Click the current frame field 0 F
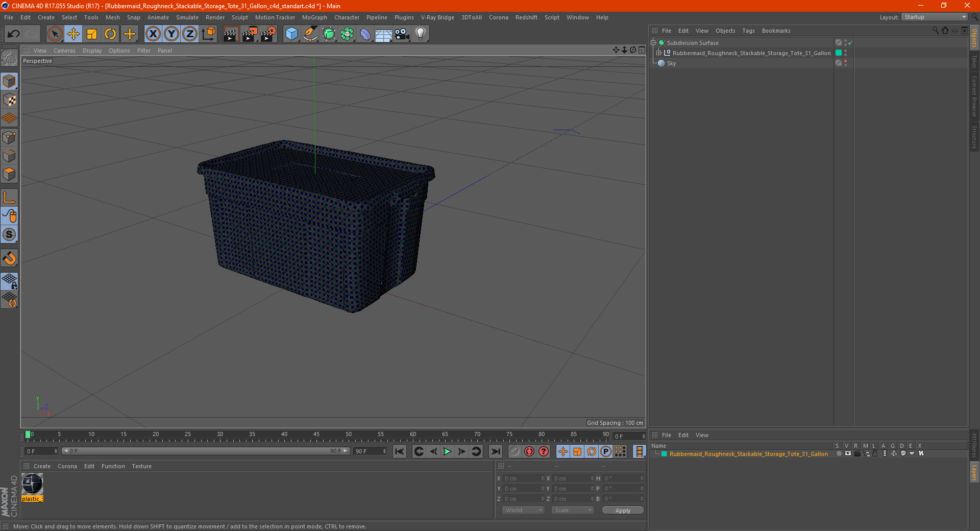Screen dimensions: 980x531 coord(41,451)
